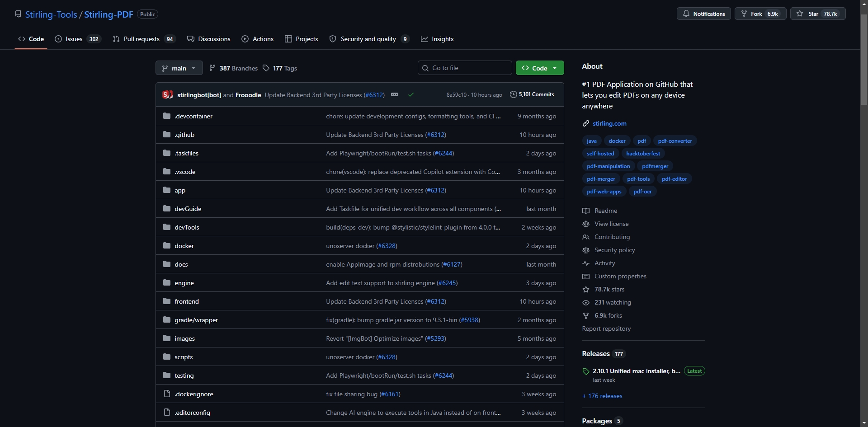Open the 2.10.1 Unified mac installer release
Screen dimensions: 868x427
pyautogui.click(x=636, y=371)
